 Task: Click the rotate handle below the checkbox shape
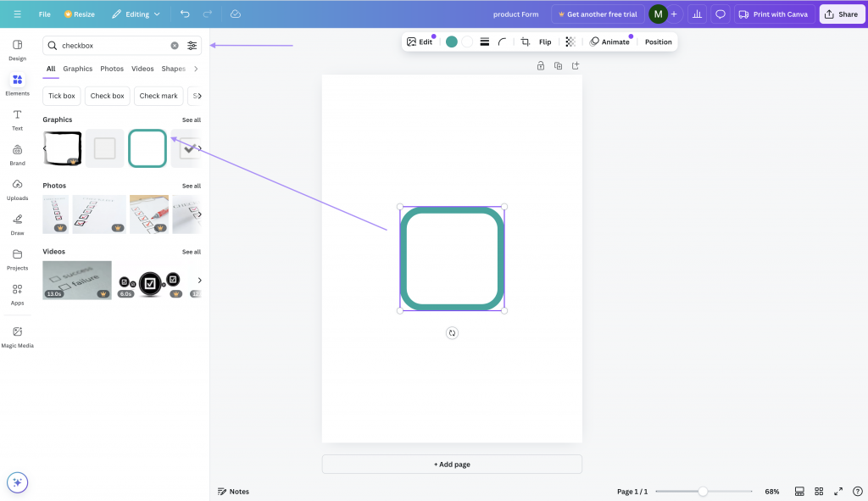(x=452, y=332)
